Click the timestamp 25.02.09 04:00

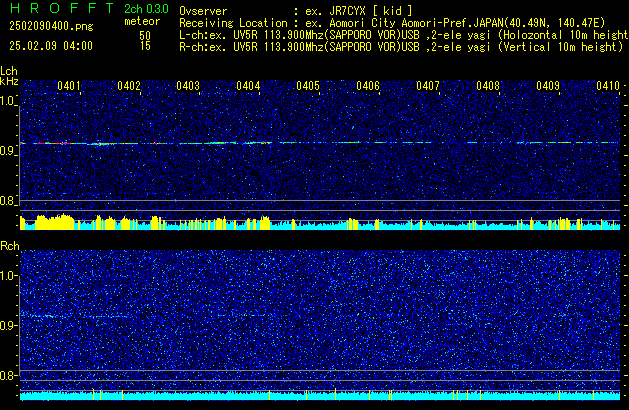(x=51, y=46)
